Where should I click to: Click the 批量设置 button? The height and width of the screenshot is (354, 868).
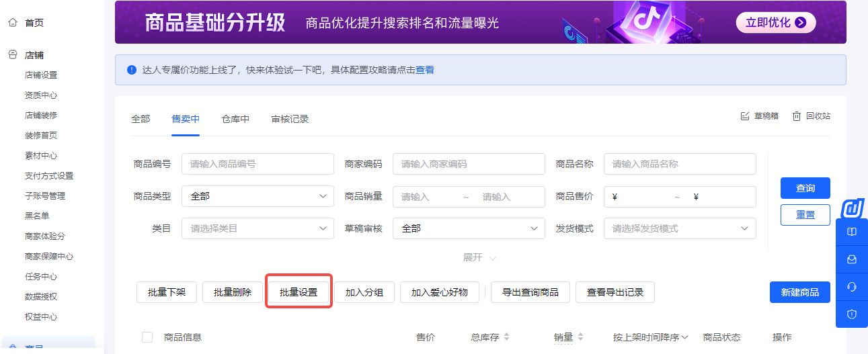[x=299, y=292]
